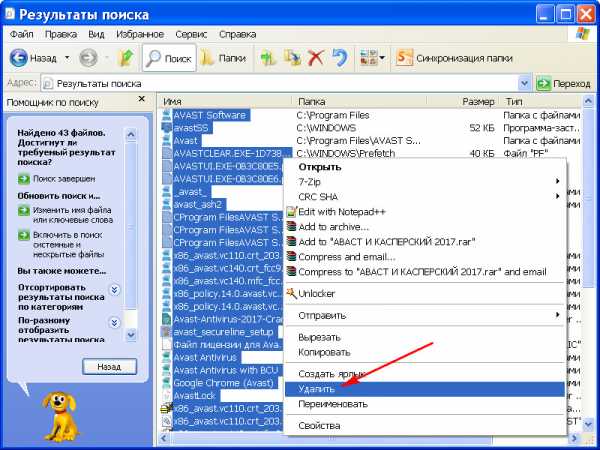Expand Отсортировать результаты поиска chevron
Viewport: 600px width, 450px height.
(114, 290)
